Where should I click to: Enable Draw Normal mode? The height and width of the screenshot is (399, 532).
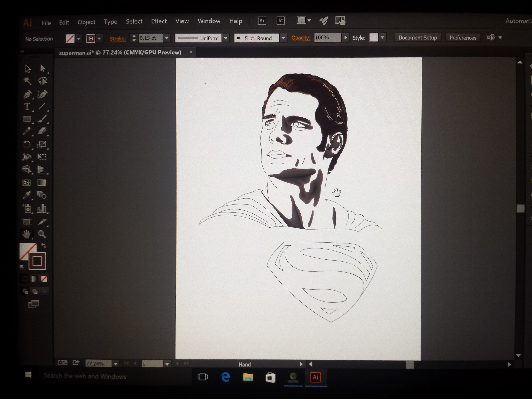tap(25, 291)
